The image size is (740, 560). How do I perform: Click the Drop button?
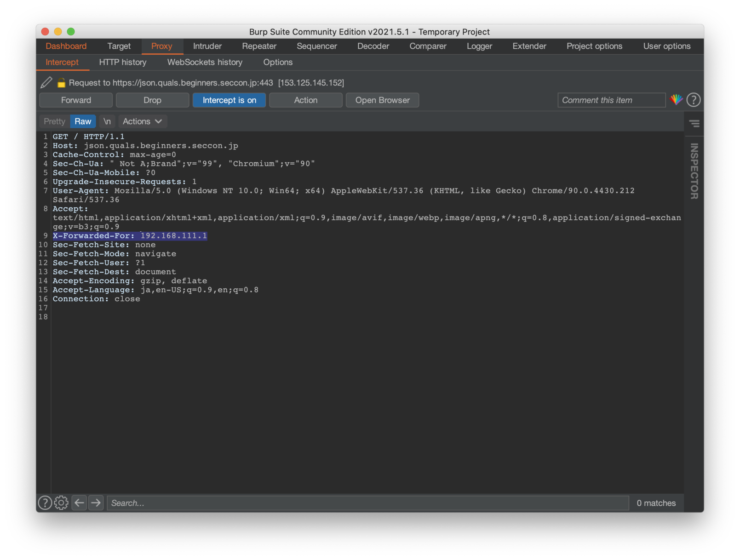[x=152, y=100]
